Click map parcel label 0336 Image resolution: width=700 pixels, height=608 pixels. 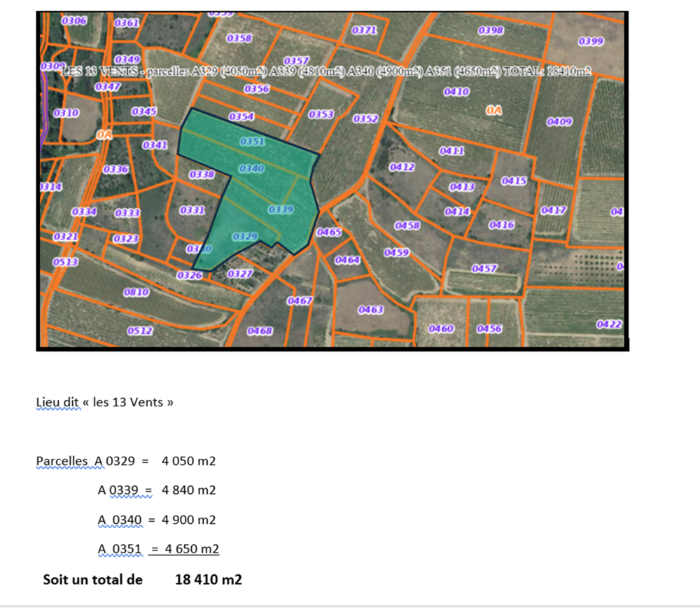click(115, 170)
